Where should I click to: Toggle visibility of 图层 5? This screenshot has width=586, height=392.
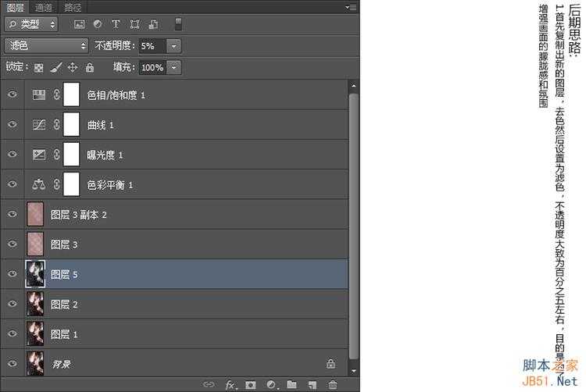pos(12,274)
